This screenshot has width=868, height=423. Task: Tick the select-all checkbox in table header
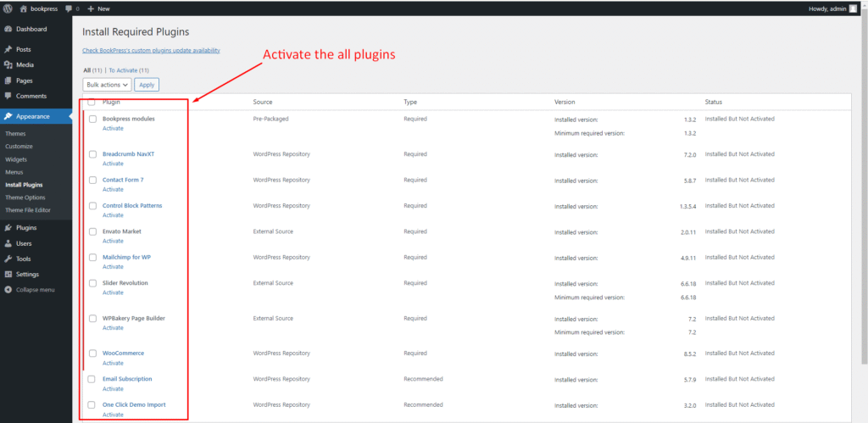tap(92, 102)
